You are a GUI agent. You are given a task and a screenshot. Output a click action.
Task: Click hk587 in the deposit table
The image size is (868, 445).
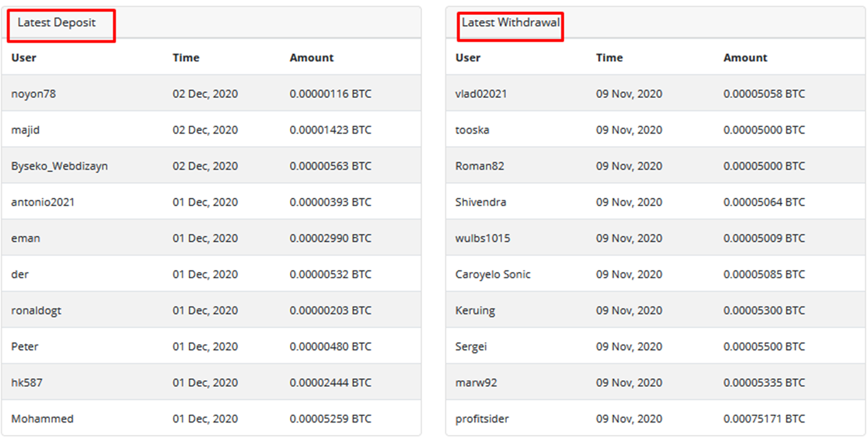pos(27,383)
